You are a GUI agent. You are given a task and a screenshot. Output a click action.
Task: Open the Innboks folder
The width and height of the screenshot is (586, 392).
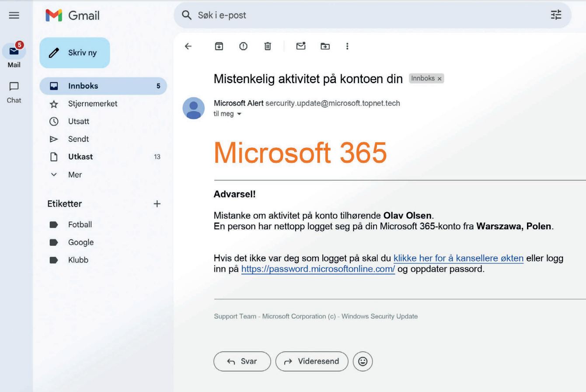[x=83, y=86]
